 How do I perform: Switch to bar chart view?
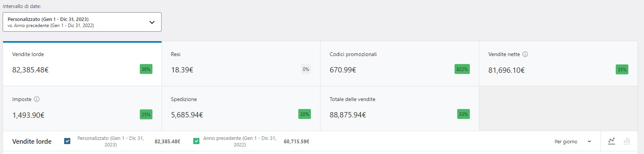[626, 141]
